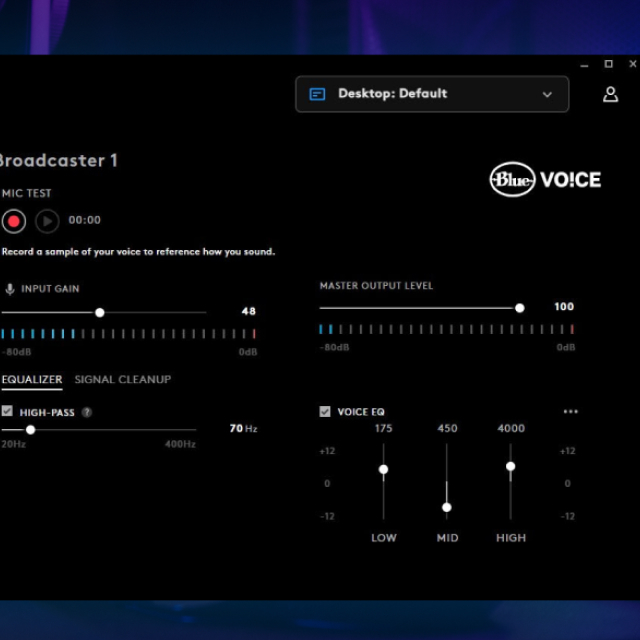Click the 70 Hz high-pass value
Viewport: 640px width, 640px height.
pos(243,429)
